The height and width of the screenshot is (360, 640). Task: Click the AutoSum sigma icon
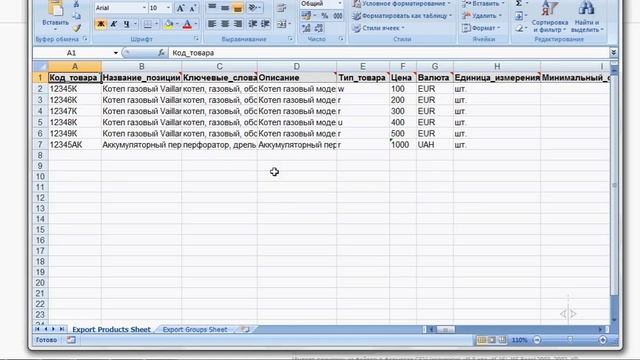tap(519, 4)
